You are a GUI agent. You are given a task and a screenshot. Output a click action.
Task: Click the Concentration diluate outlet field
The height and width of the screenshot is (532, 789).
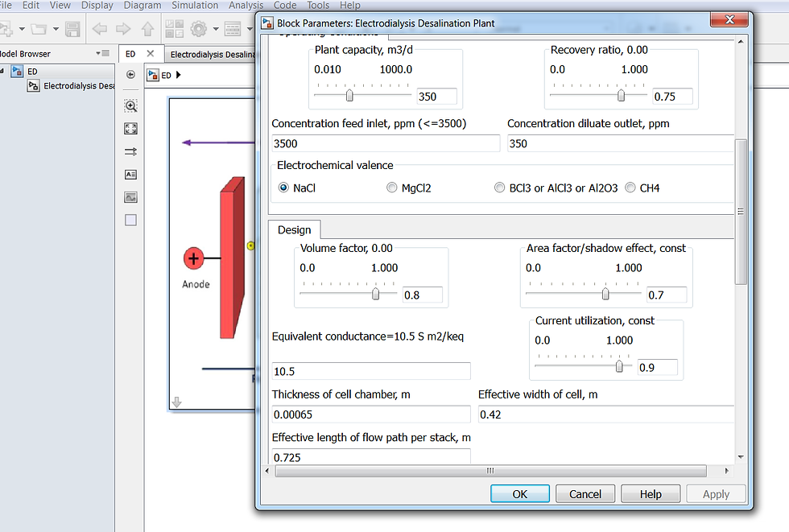tap(621, 143)
